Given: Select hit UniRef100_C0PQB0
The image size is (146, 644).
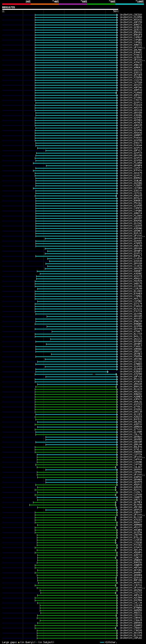Looking at the screenshot, I should [x=131, y=40].
